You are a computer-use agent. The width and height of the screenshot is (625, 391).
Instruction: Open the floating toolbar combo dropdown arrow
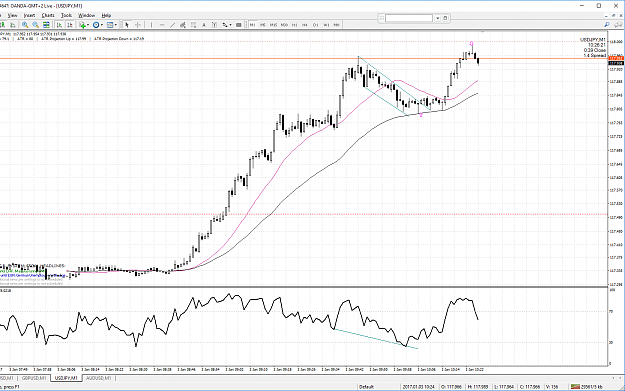437,18
